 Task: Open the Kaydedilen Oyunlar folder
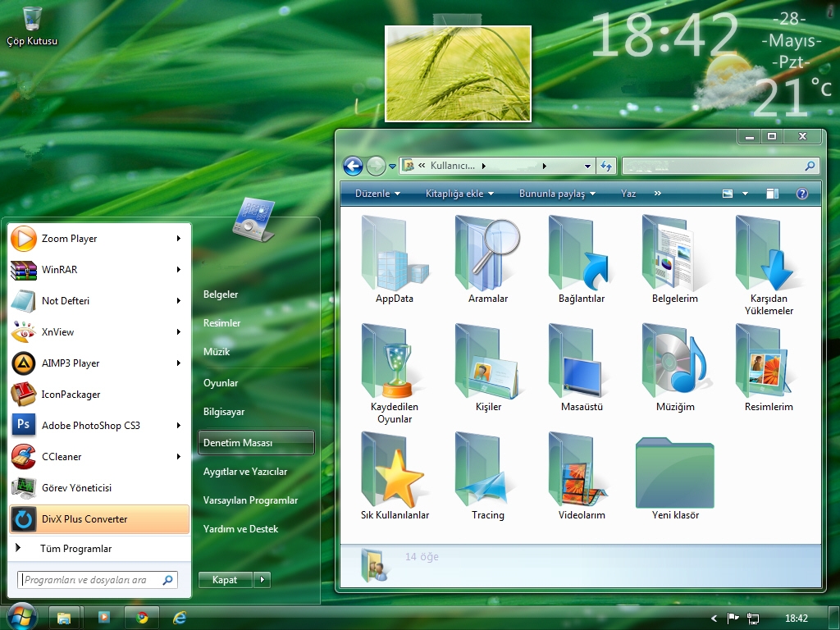395,373
